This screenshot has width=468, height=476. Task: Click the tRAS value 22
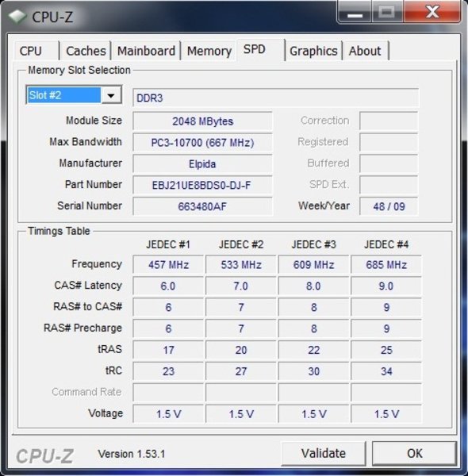point(314,350)
